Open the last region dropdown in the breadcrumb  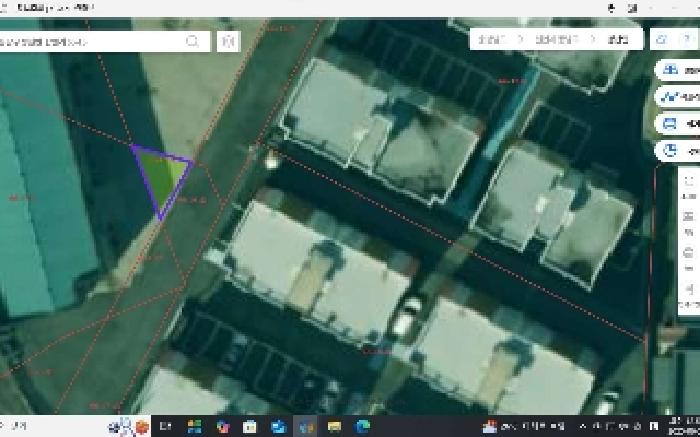pos(616,39)
